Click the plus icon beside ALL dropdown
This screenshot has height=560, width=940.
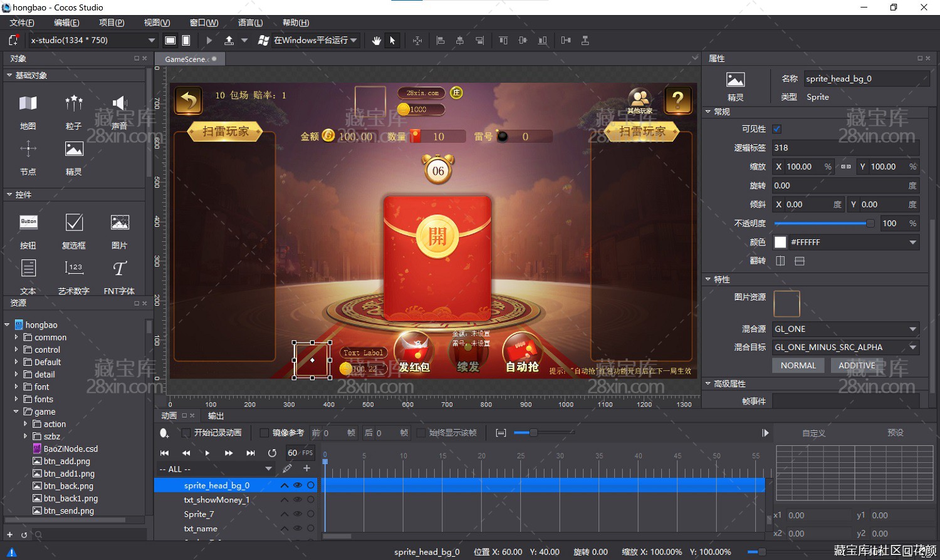click(x=306, y=468)
